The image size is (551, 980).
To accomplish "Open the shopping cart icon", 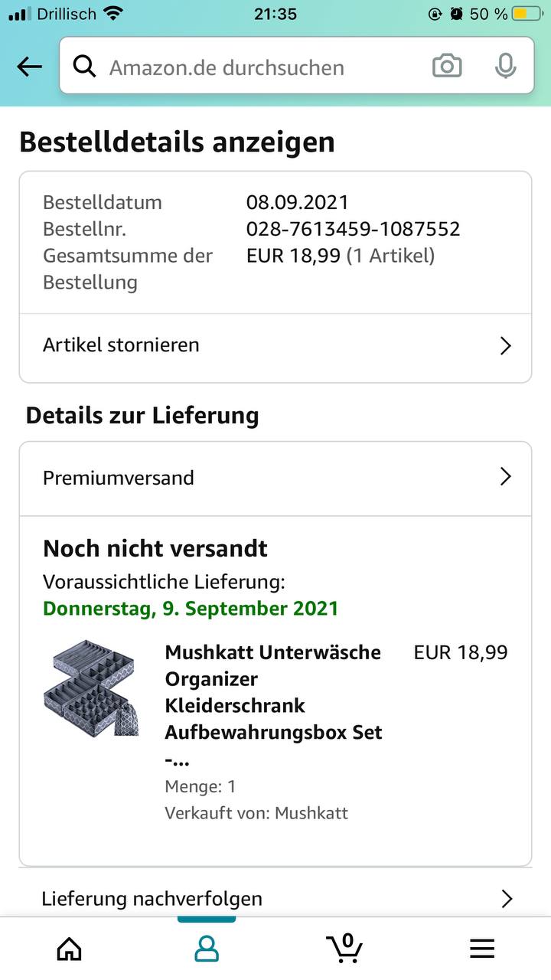I will click(x=345, y=948).
